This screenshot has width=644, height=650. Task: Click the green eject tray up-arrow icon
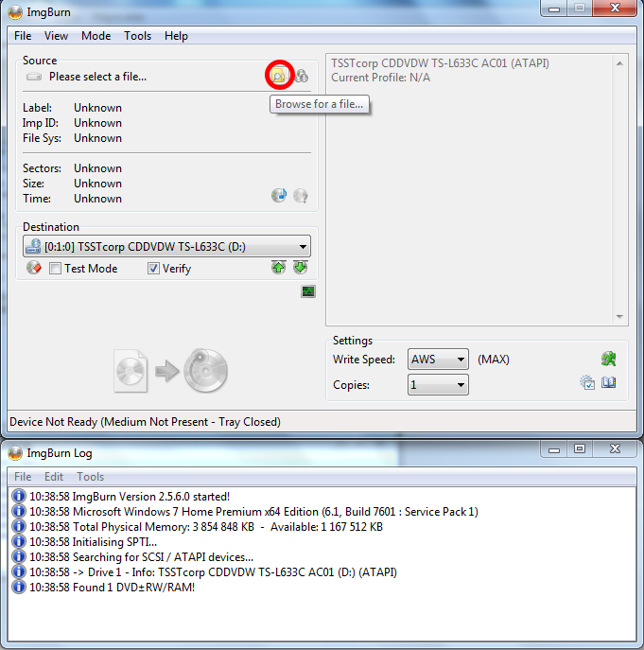click(278, 268)
